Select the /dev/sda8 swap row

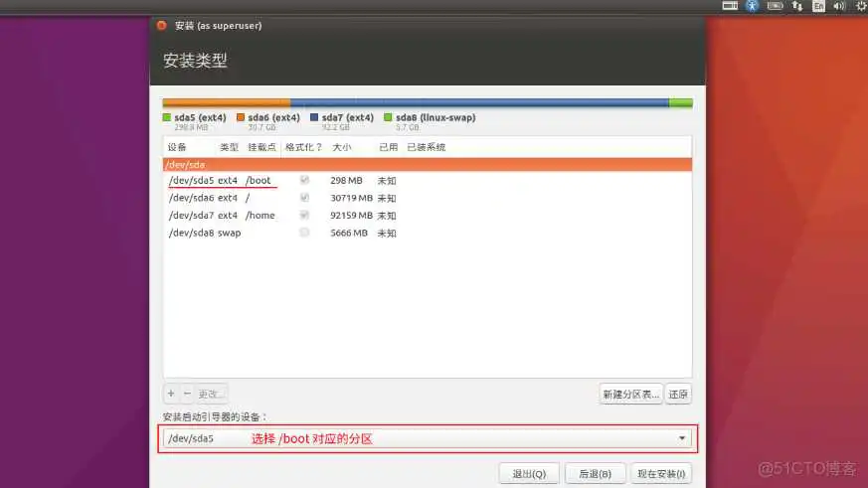tap(428, 233)
